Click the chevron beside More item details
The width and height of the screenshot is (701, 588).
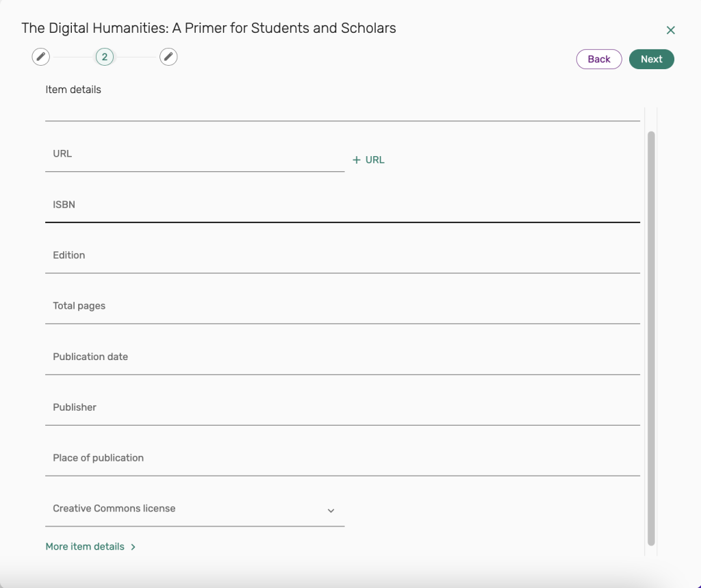[133, 547]
